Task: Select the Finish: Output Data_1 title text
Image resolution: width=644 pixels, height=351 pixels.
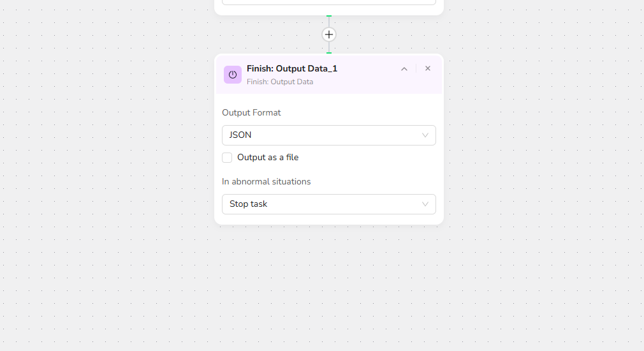Action: (292, 69)
